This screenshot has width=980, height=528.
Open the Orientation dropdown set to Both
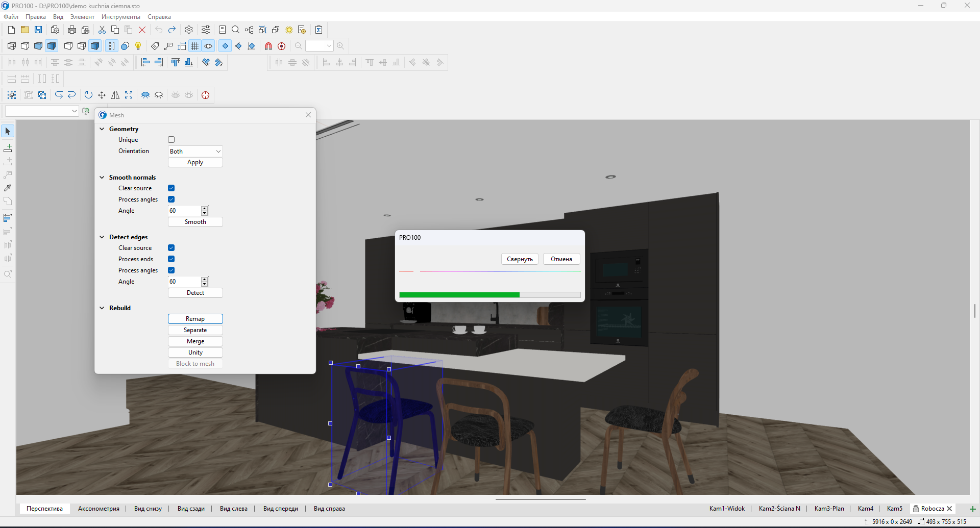click(195, 152)
